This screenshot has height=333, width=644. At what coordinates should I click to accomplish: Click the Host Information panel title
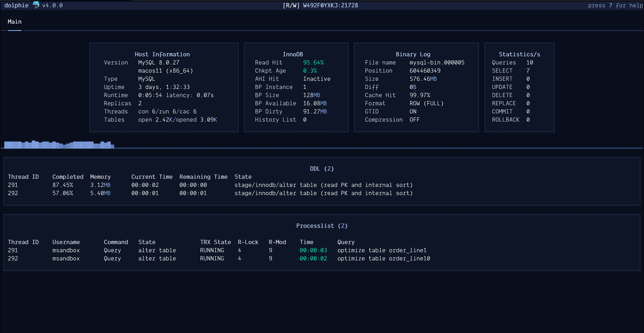(162, 54)
